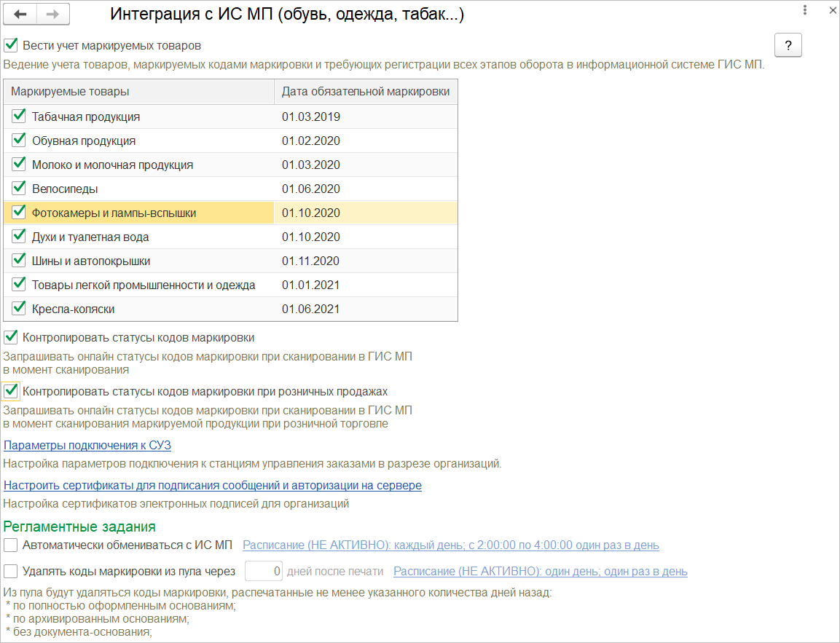Open the auto-exchange schedule link (каждый день)

450,545
